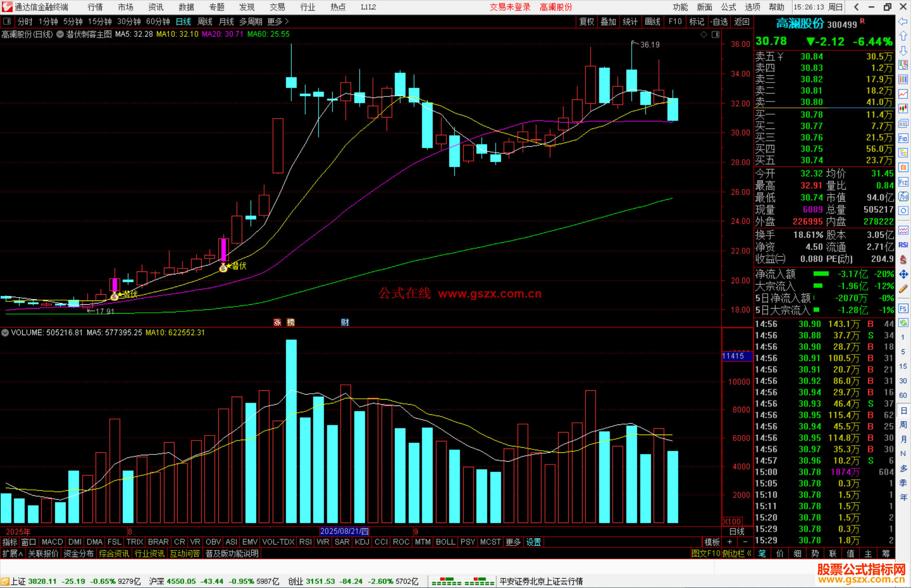Click the 返回 return button

[x=742, y=21]
